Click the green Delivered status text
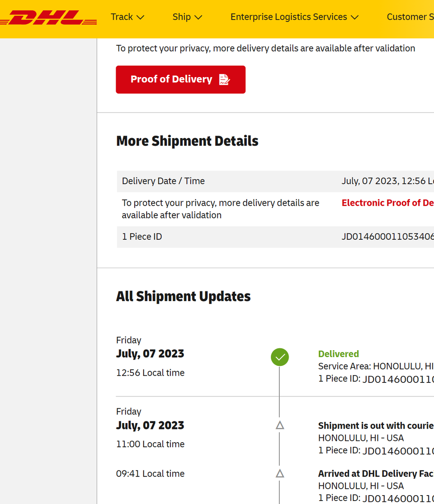 339,354
